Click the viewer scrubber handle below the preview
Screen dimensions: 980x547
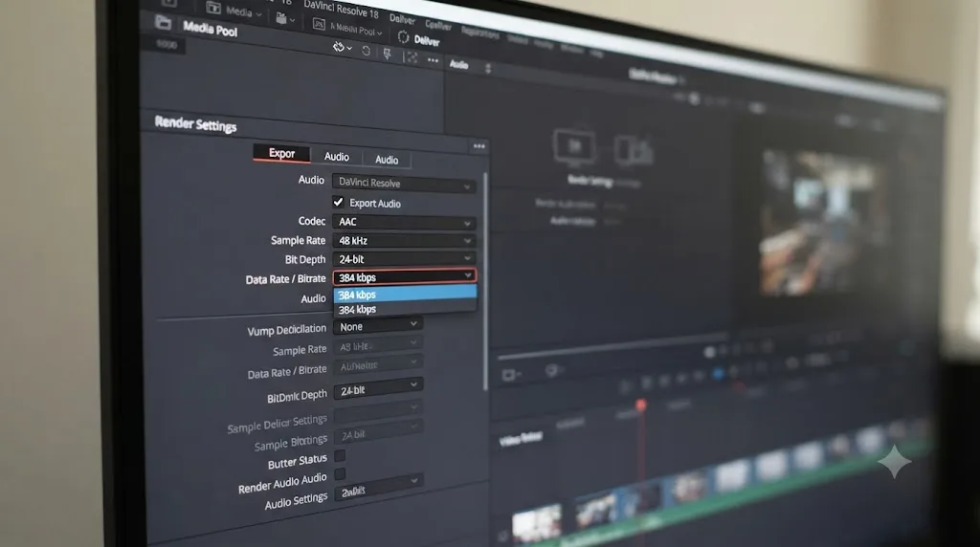[x=709, y=352]
